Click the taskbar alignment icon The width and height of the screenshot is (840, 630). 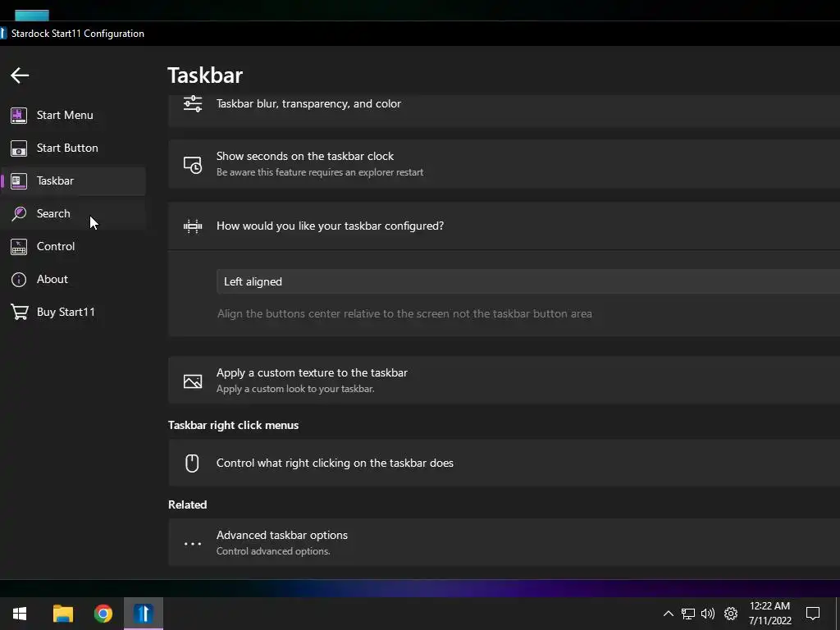pos(193,226)
